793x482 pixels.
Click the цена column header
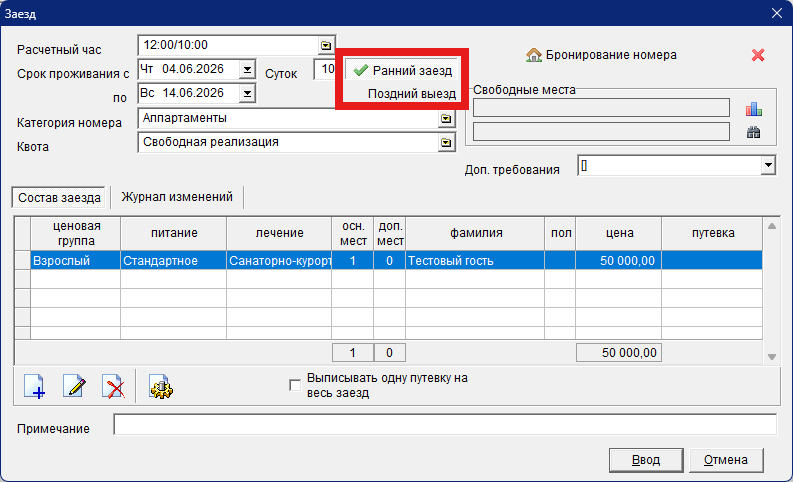pyautogui.click(x=619, y=233)
